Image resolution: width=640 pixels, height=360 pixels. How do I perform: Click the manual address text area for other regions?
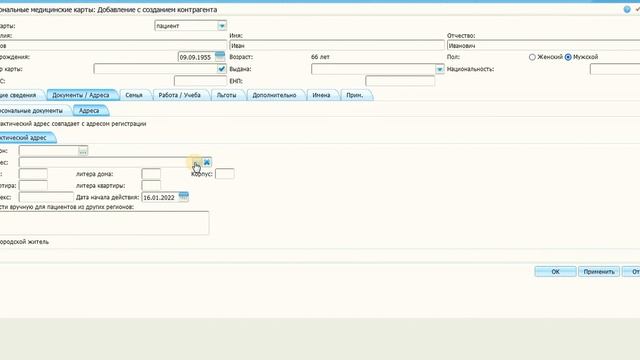104,223
